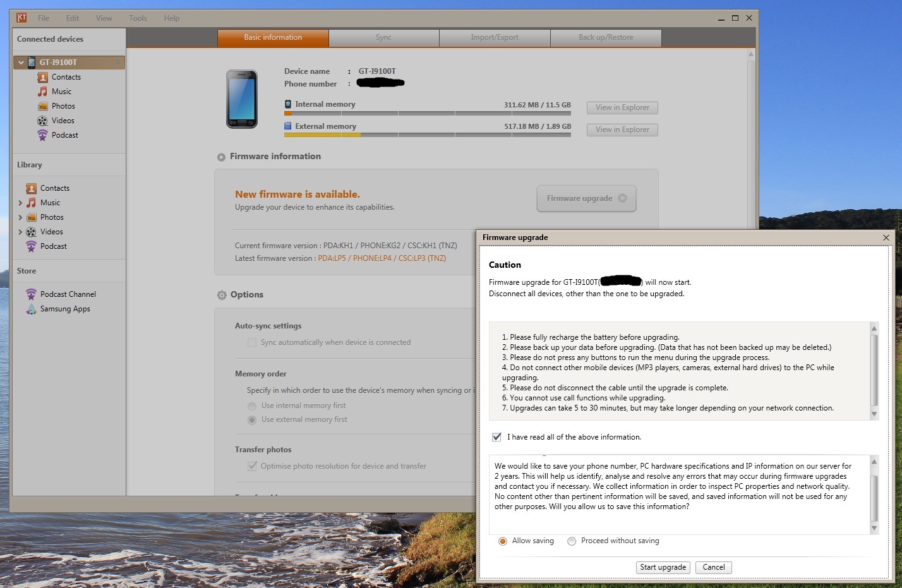Open Podcast Channel store icon

(x=31, y=294)
